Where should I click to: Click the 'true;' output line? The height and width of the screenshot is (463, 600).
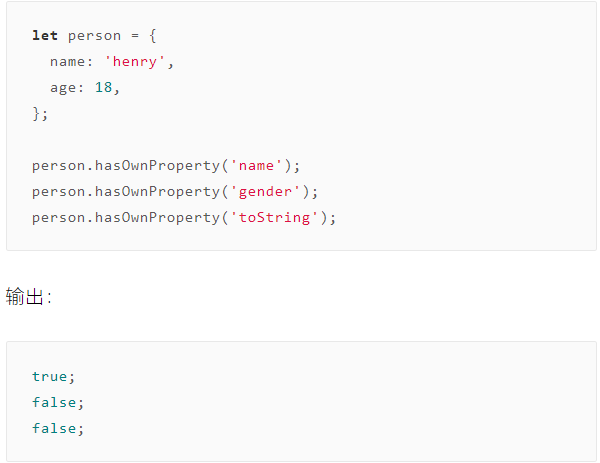53,377
